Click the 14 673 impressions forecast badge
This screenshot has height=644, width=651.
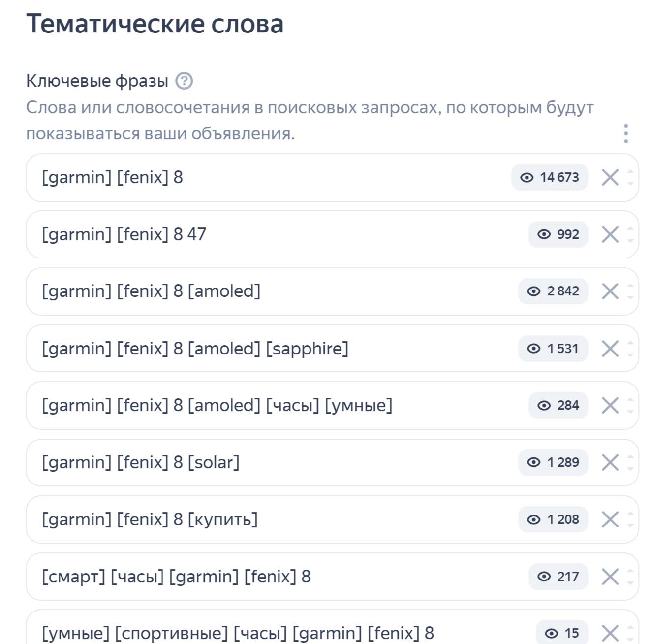click(x=550, y=177)
